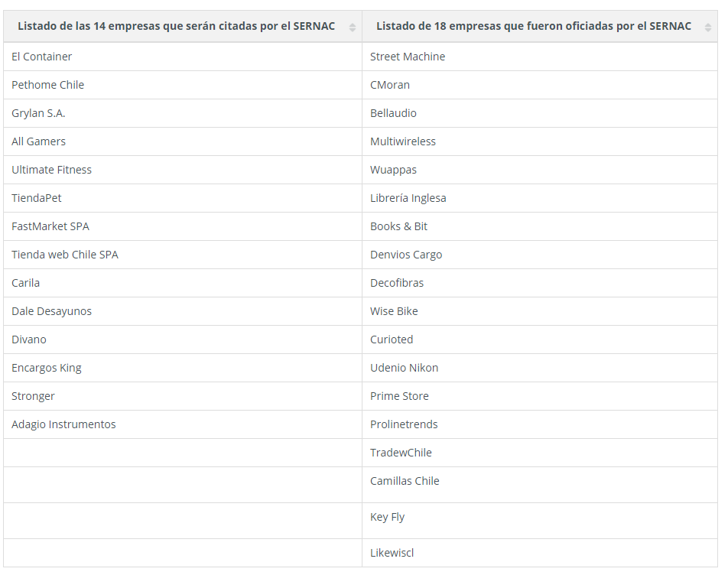This screenshot has width=728, height=575.
Task: Click the Denvios Cargo entry
Action: [406, 255]
